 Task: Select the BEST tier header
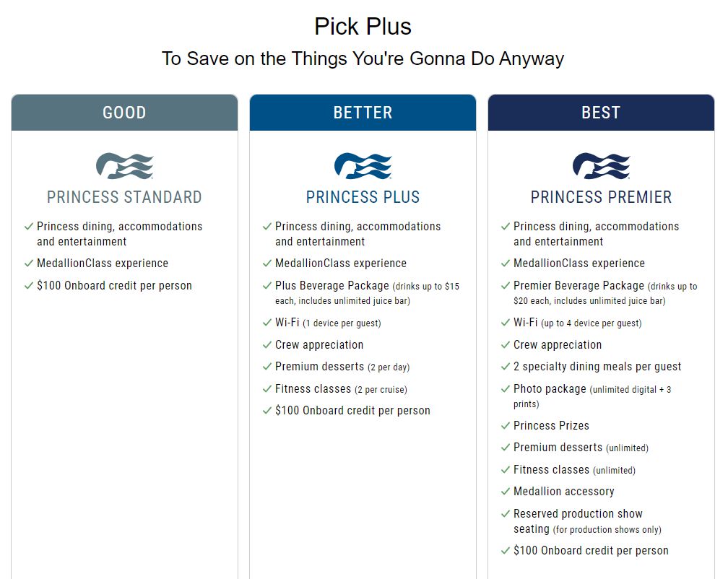tap(601, 113)
